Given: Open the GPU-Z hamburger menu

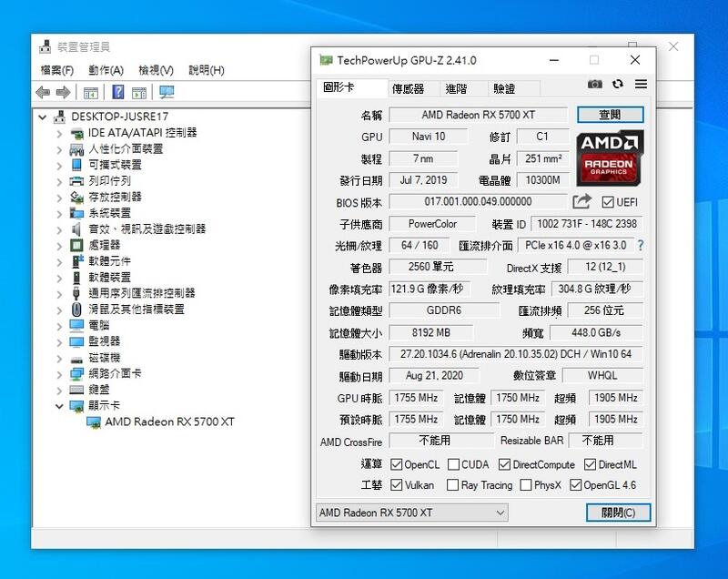Looking at the screenshot, I should coord(642,84).
